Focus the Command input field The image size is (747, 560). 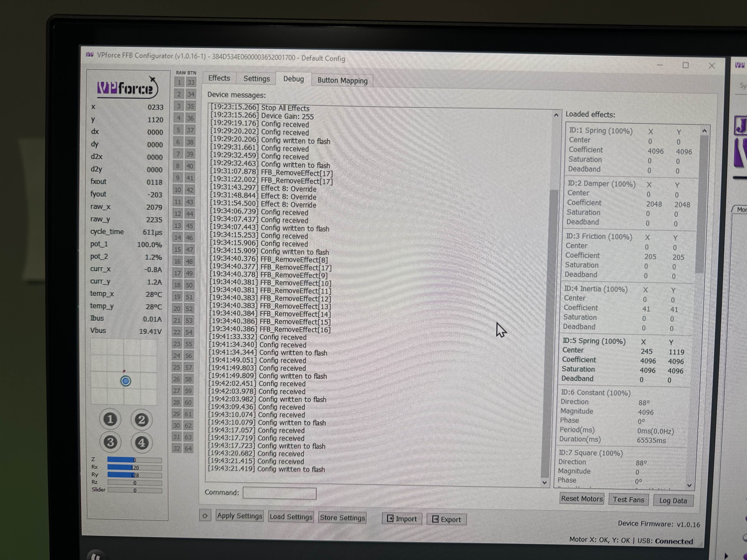[279, 493]
